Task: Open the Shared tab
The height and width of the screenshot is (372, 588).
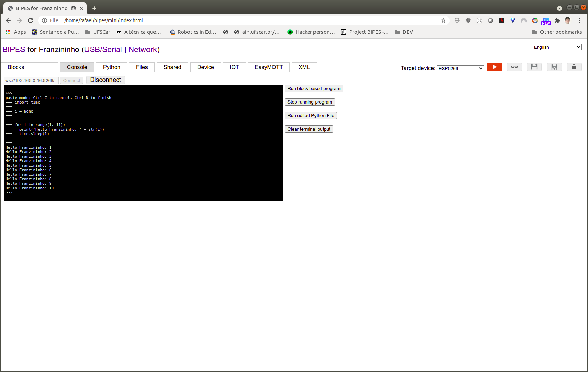Action: pos(173,67)
